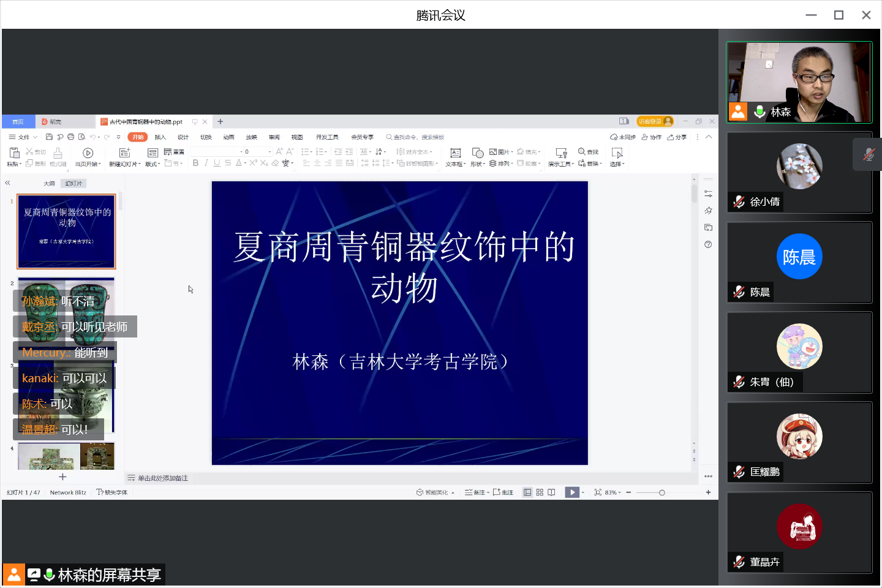This screenshot has width=882, height=588.
Task: Click the format painter (格式刷) icon
Action: pos(58,153)
